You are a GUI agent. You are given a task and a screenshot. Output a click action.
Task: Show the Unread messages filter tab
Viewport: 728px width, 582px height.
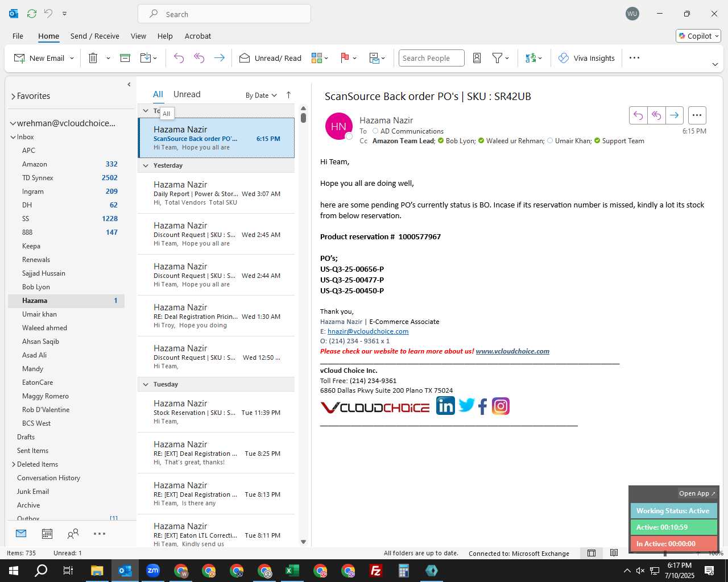pos(187,94)
